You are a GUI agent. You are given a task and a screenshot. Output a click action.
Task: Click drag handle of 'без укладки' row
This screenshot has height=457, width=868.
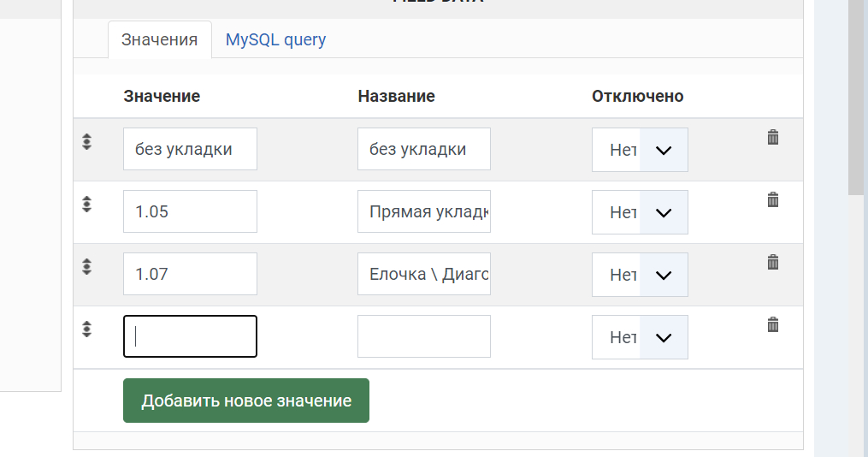[86, 142]
